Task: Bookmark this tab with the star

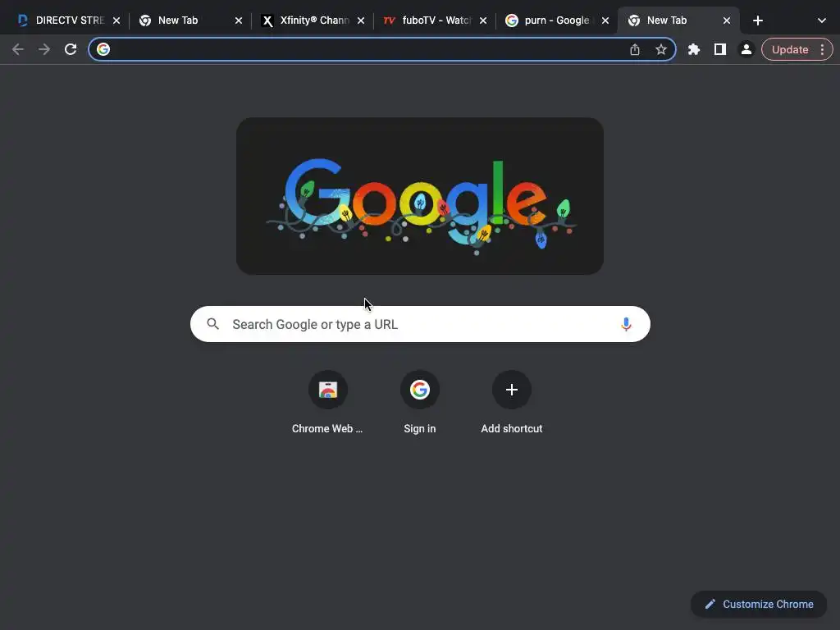Action: (x=661, y=49)
